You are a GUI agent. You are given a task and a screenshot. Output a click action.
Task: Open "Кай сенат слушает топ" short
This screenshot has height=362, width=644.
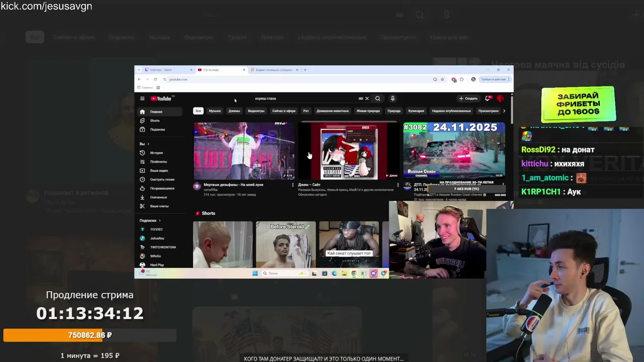pos(349,245)
